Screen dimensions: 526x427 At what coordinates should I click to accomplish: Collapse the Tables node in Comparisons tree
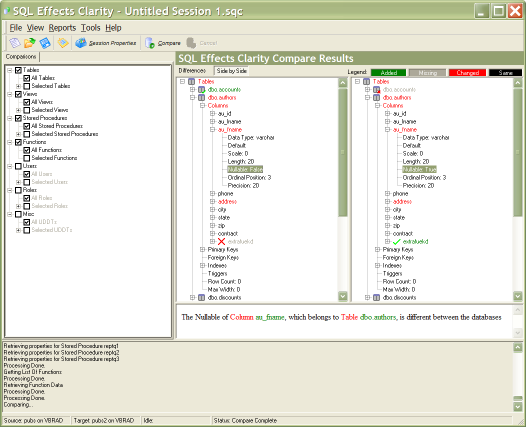[10, 70]
